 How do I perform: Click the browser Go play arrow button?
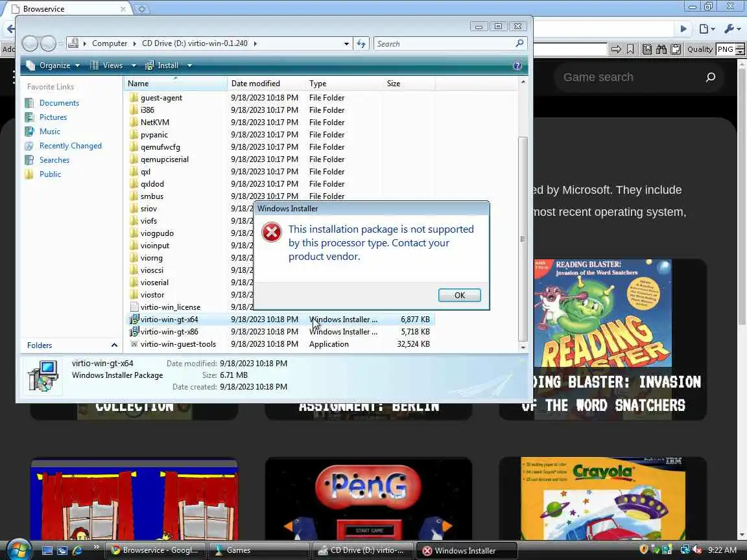point(683,29)
